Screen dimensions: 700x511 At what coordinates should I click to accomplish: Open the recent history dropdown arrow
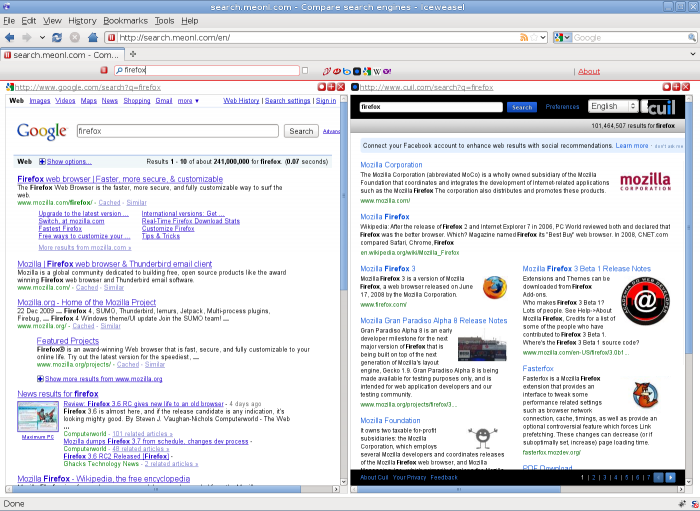click(x=42, y=37)
